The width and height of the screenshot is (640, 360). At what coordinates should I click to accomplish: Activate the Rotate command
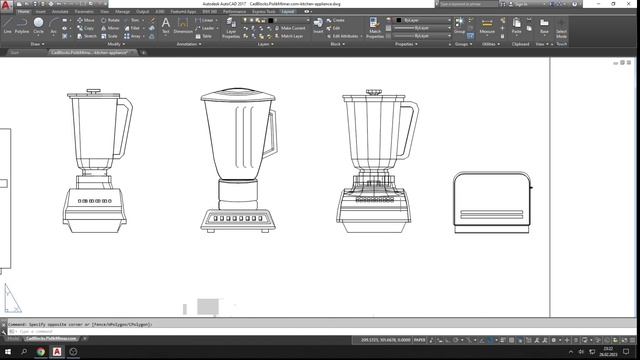pyautogui.click(x=110, y=20)
